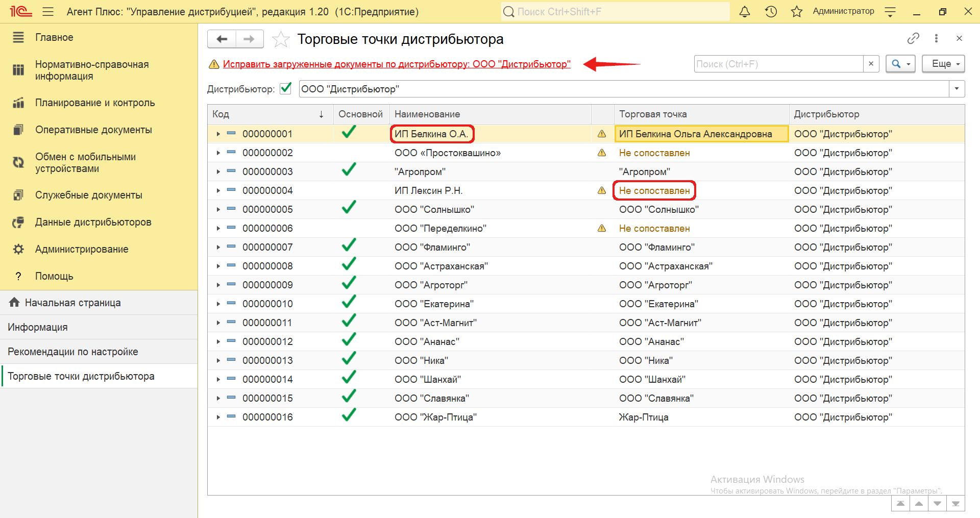Open the Еще dropdown menu
Image resolution: width=980 pixels, height=518 pixels.
pyautogui.click(x=943, y=64)
